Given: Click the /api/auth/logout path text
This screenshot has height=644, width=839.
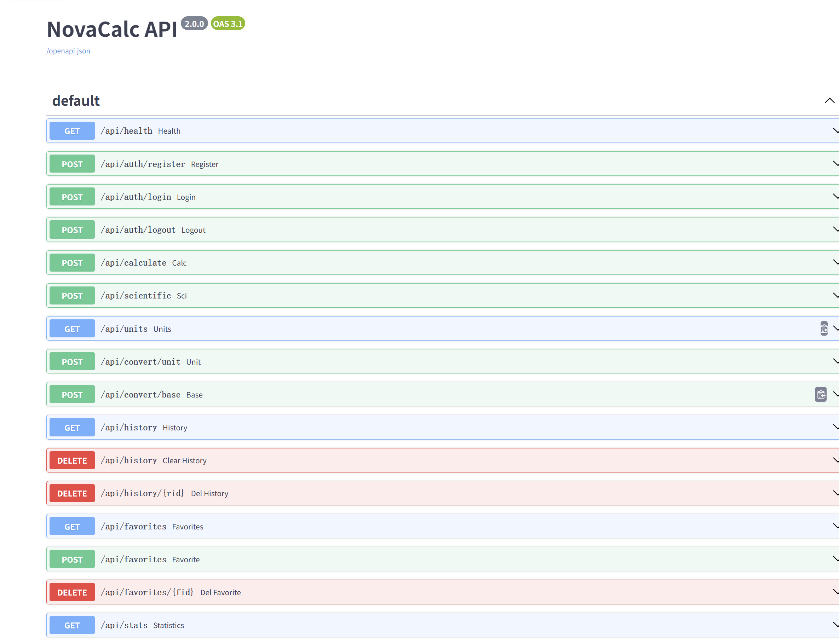Looking at the screenshot, I should [138, 230].
